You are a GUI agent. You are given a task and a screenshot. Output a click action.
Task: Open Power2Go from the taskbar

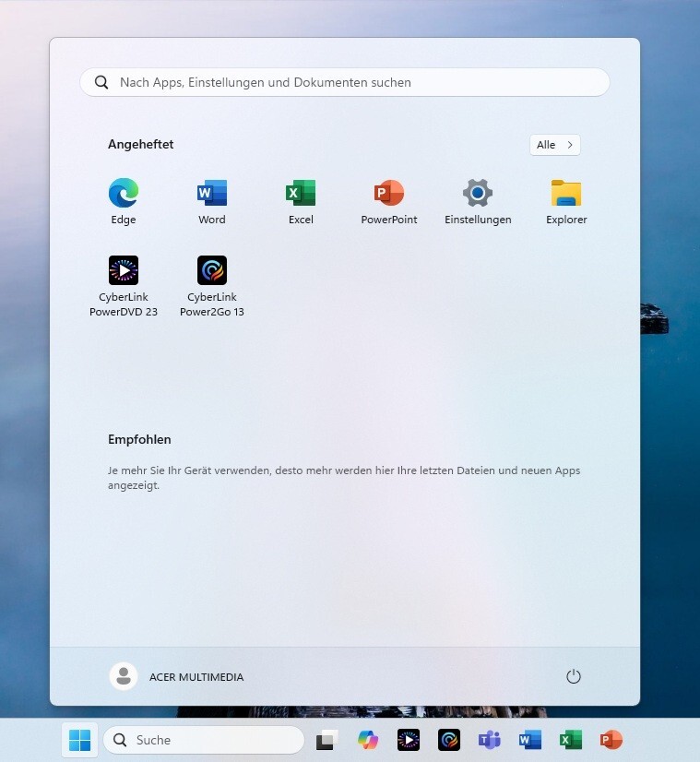[x=449, y=740]
